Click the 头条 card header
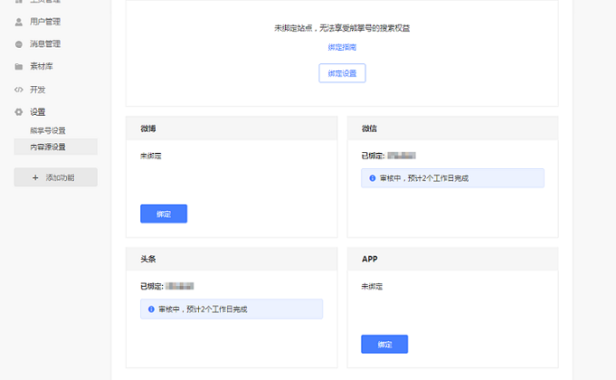 coord(232,259)
